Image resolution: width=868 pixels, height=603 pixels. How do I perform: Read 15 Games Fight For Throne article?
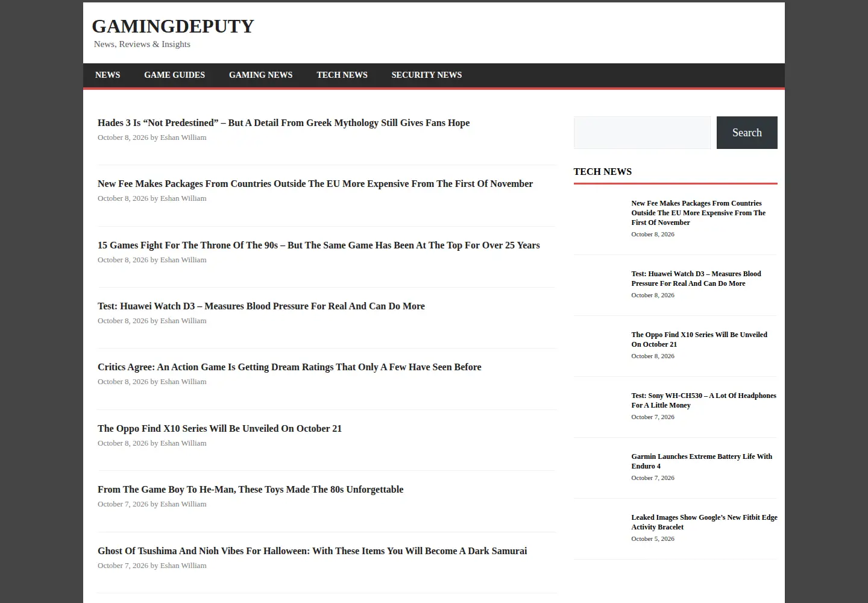coord(319,245)
